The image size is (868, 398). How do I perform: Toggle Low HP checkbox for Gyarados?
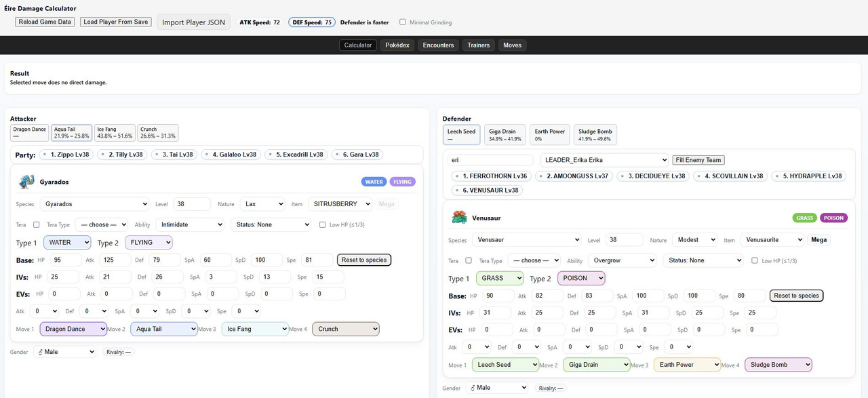coord(323,224)
